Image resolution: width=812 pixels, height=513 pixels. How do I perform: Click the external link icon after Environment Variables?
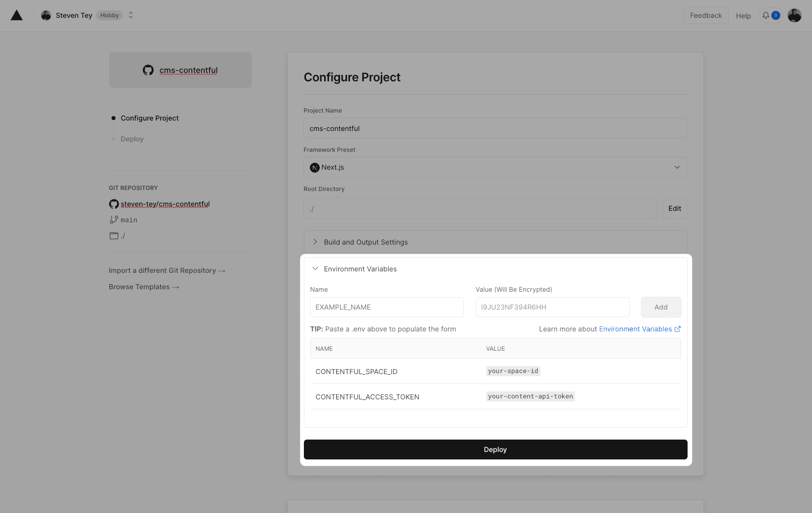[678, 329]
